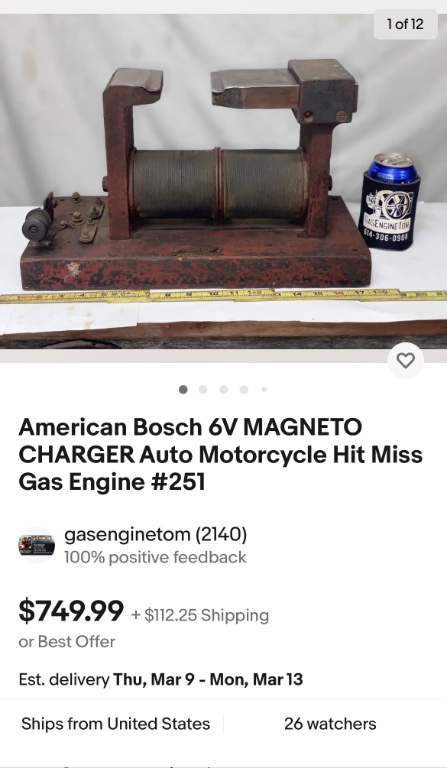The width and height of the screenshot is (447, 768).
Task: Tap the $749.99 price
Action: click(71, 611)
